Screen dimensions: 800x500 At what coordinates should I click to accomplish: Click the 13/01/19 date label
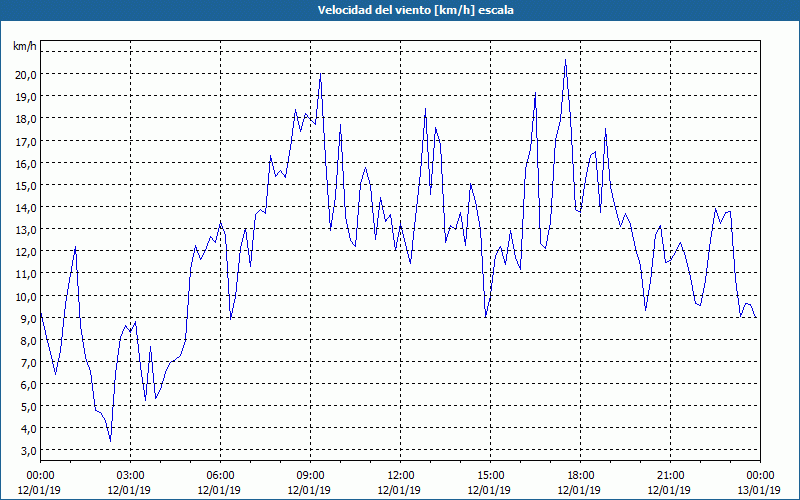tap(759, 490)
